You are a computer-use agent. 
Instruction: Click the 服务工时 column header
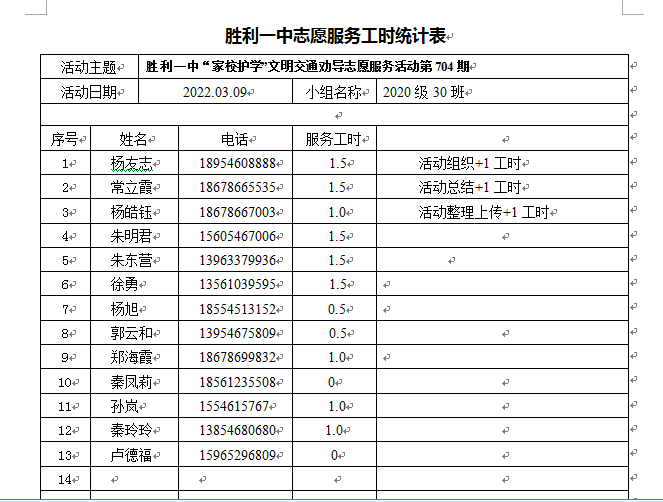tap(334, 138)
